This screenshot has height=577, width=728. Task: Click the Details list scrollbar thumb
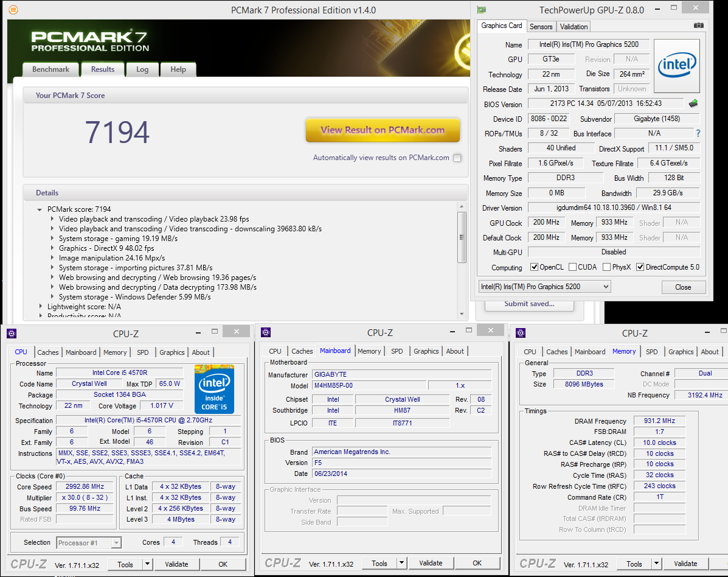[x=461, y=237]
